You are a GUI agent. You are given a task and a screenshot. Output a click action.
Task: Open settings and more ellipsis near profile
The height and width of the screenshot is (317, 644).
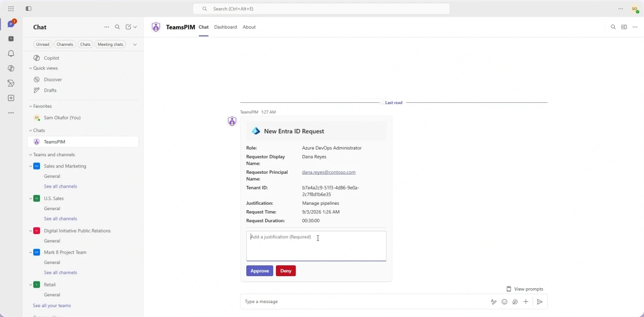[x=621, y=9]
